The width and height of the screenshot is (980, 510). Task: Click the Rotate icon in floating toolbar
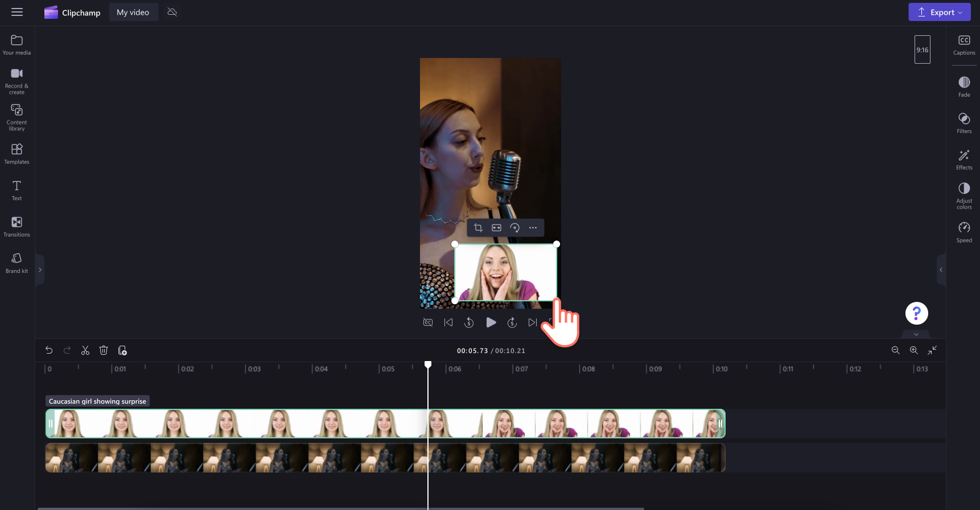[x=514, y=227]
